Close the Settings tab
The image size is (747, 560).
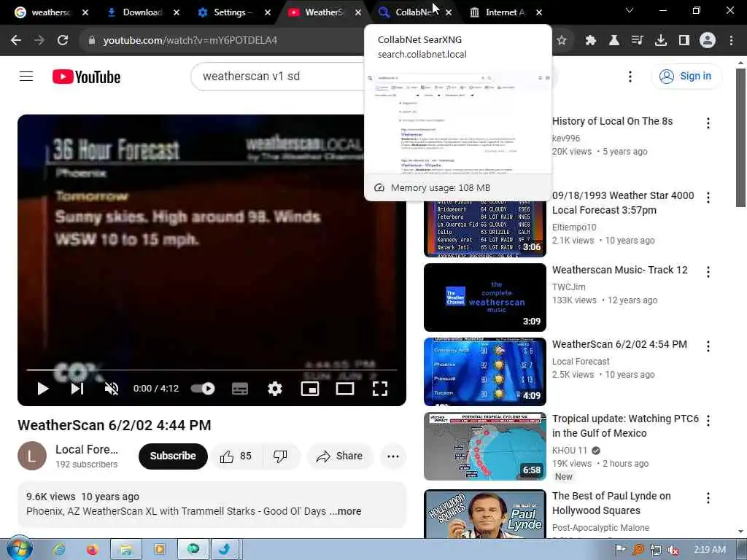pos(268,12)
